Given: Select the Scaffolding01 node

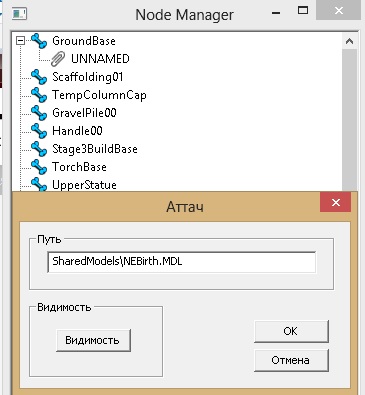Looking at the screenshot, I should 88,77.
